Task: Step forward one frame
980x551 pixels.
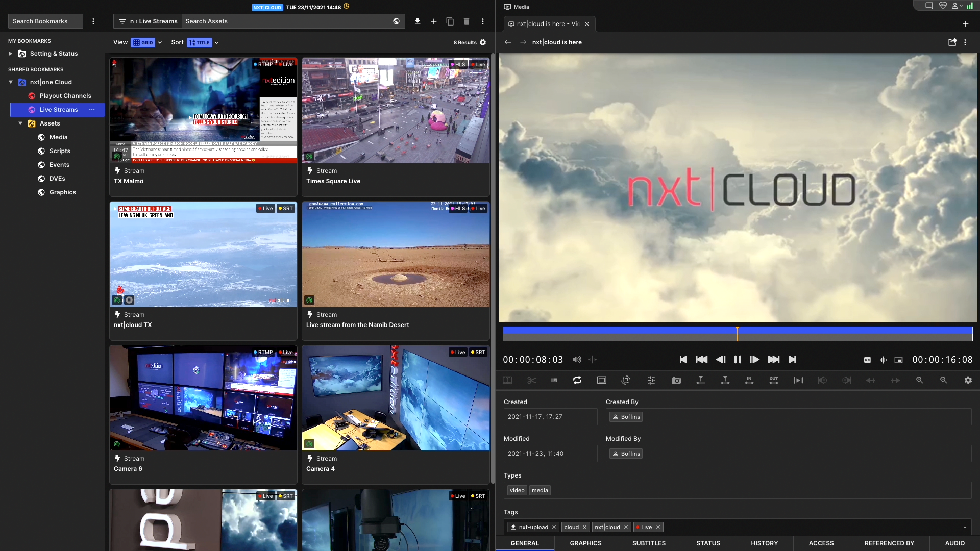Action: pyautogui.click(x=754, y=360)
